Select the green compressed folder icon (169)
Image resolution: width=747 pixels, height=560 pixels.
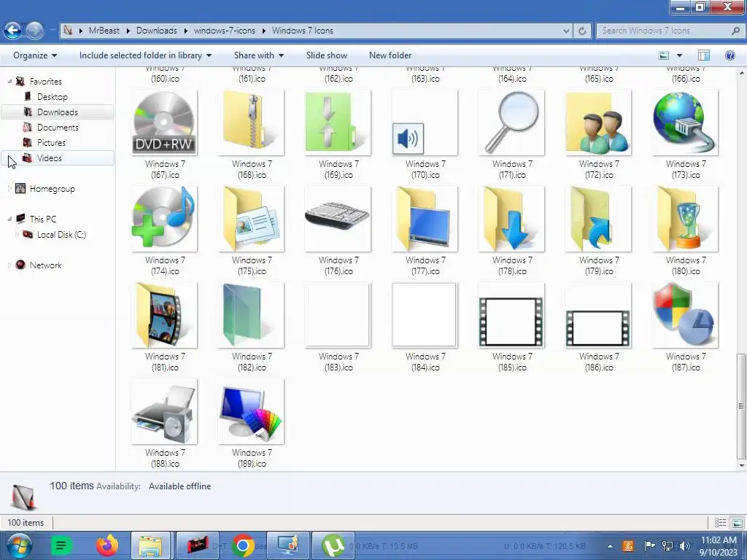click(x=338, y=122)
